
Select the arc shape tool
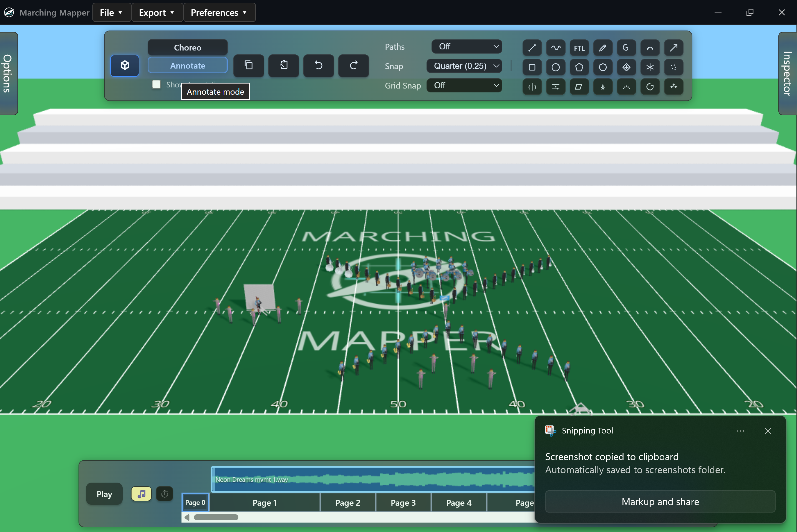click(650, 48)
